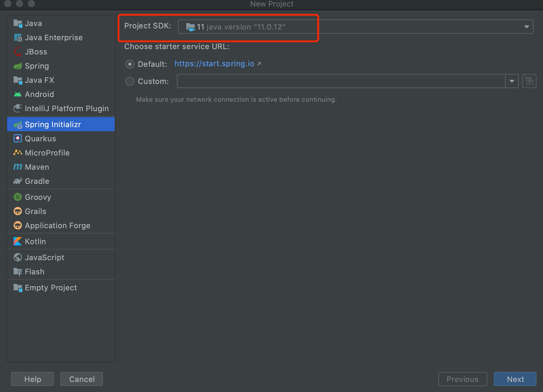Click the MicroProfile icon
Viewport: 543px width, 392px height.
click(x=18, y=153)
